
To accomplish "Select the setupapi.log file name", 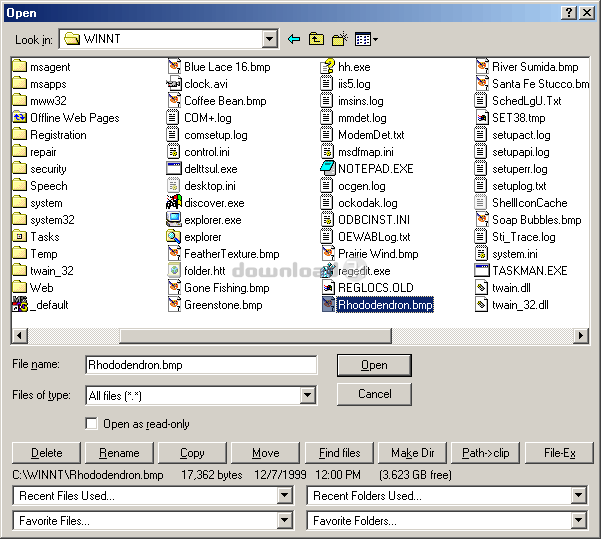I will 521,152.
